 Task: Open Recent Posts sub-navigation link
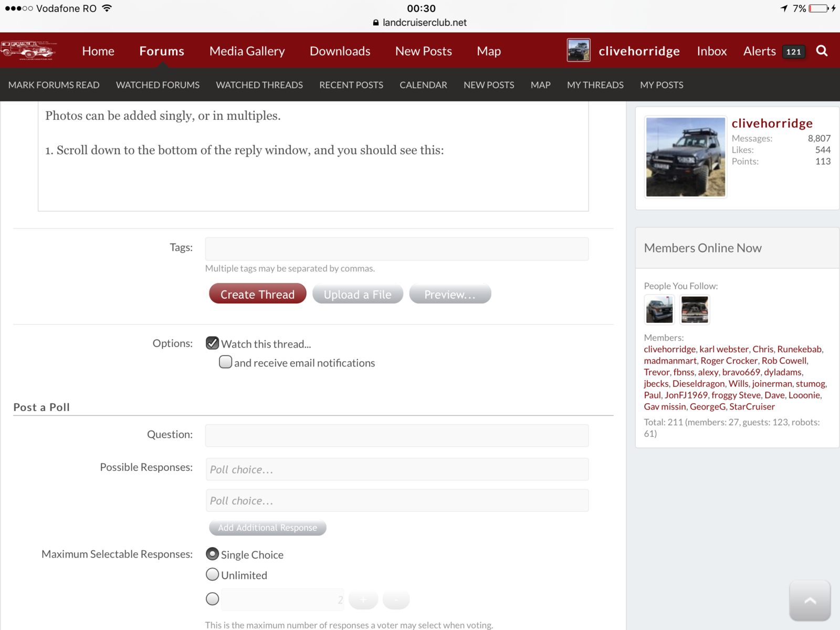click(351, 85)
